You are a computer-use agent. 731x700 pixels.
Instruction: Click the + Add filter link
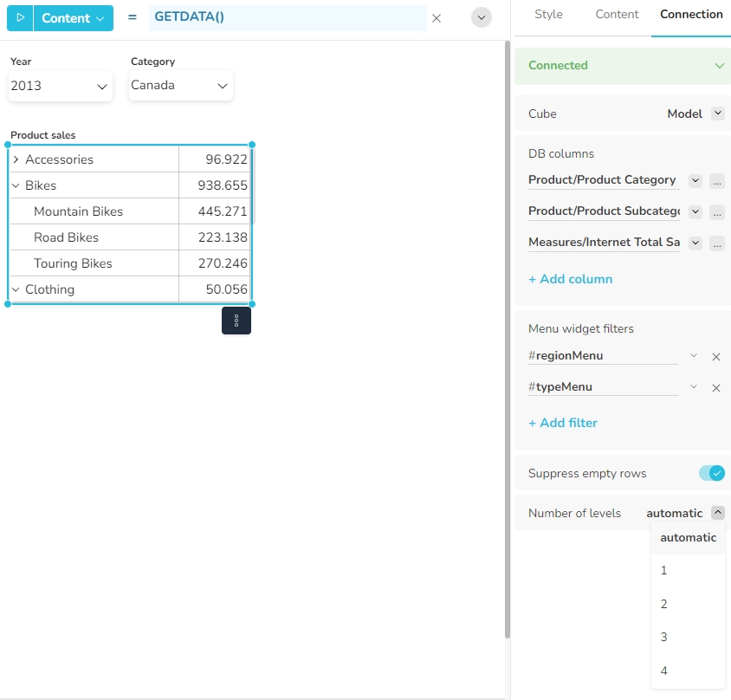(563, 423)
